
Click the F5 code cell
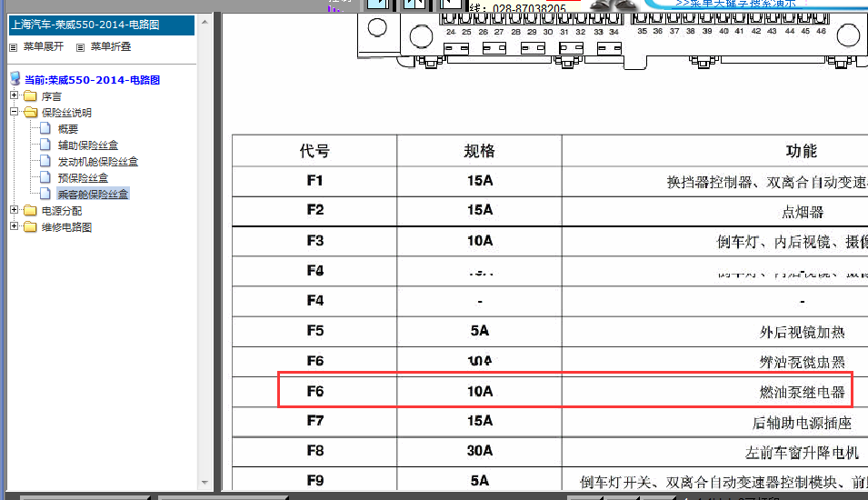314,331
